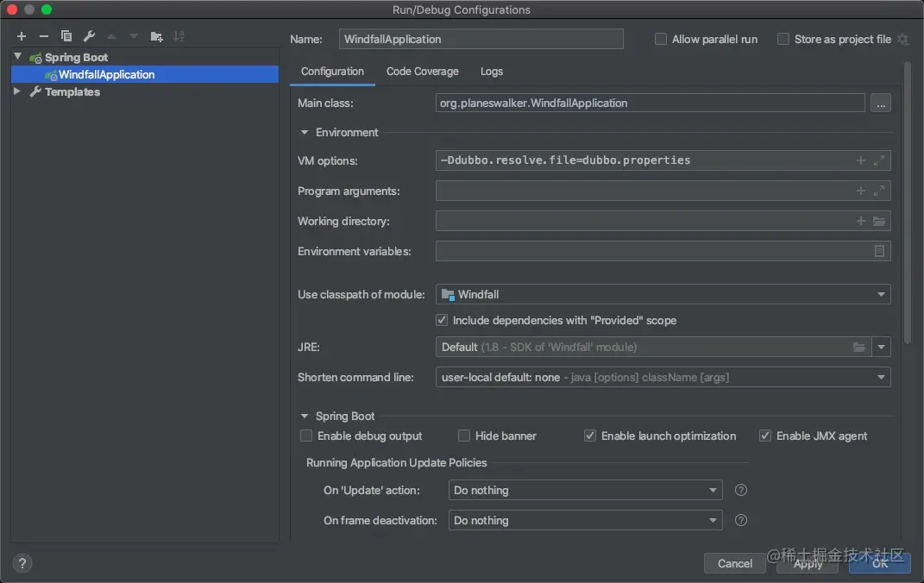Viewport: 924px width, 583px height.
Task: Collapse the Spring Boot settings section
Action: point(304,416)
